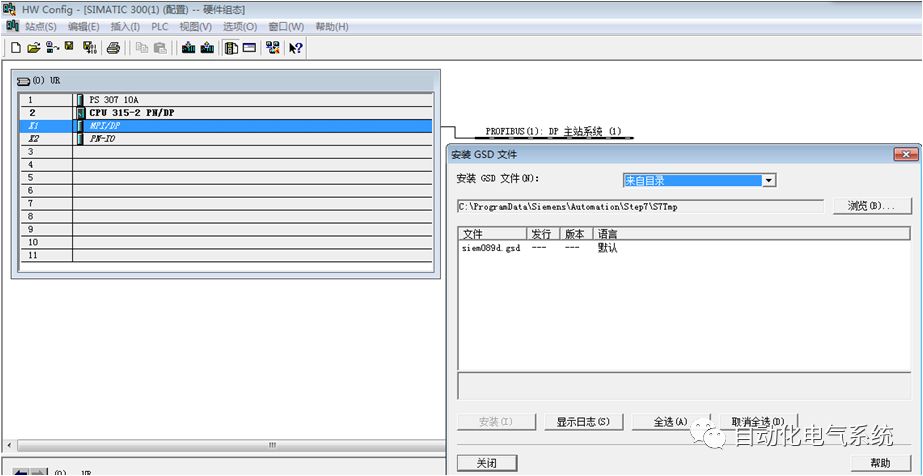This screenshot has width=923, height=476.
Task: Click the 浏览(B)... browse button
Action: point(872,207)
